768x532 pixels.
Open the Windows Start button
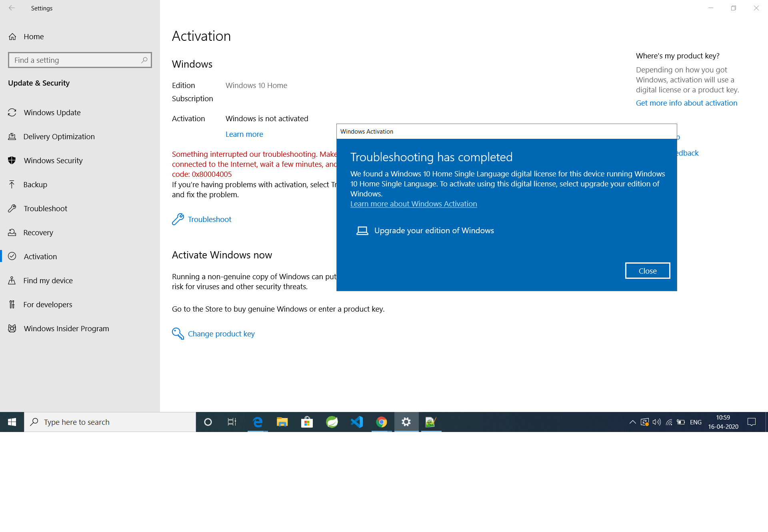point(12,422)
